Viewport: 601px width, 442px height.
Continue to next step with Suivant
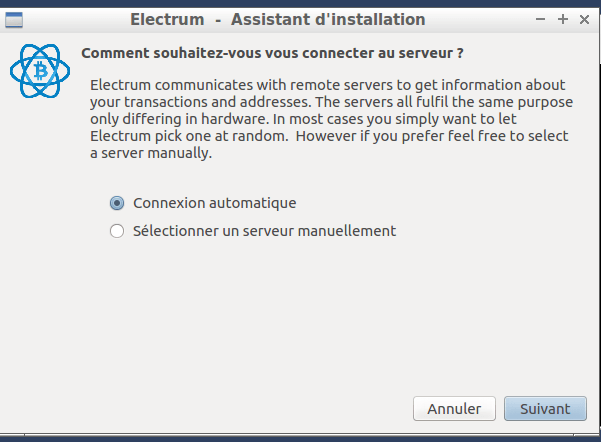tap(545, 409)
